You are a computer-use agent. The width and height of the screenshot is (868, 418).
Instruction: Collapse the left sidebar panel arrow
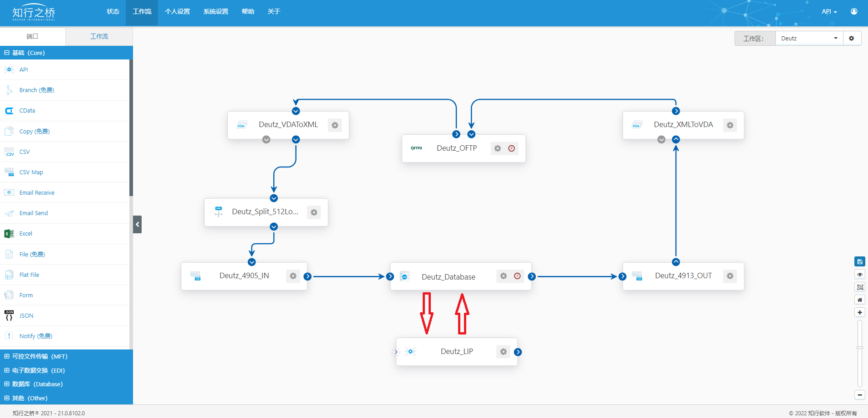tap(137, 224)
